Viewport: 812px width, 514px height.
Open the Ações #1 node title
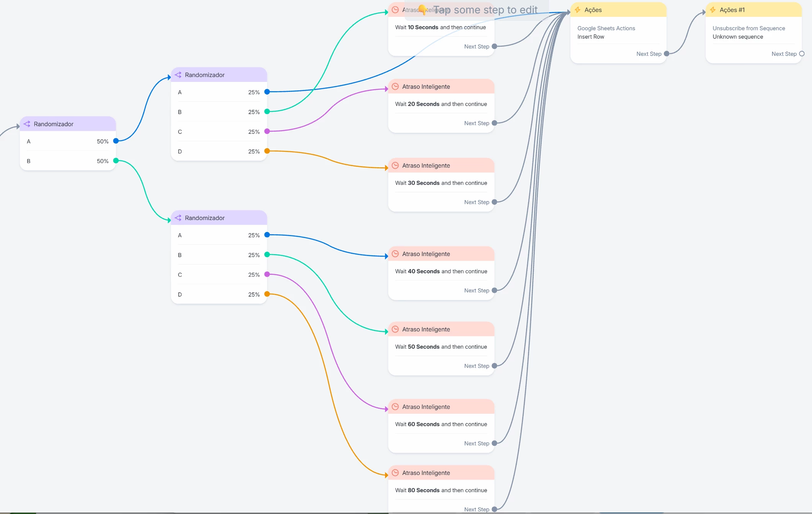[732, 10]
